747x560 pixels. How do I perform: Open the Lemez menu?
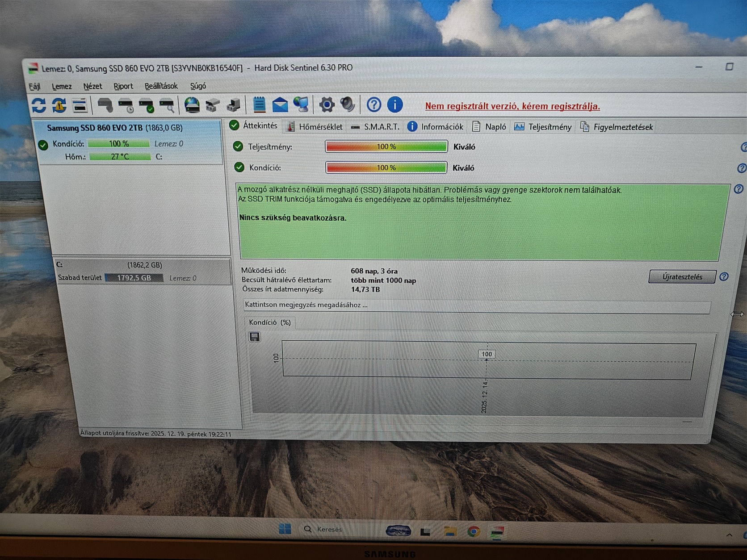click(62, 86)
